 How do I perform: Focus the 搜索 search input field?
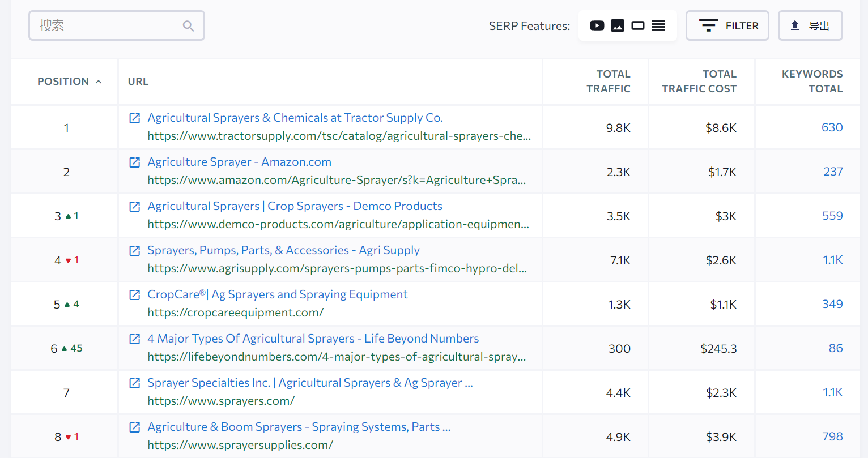(117, 25)
